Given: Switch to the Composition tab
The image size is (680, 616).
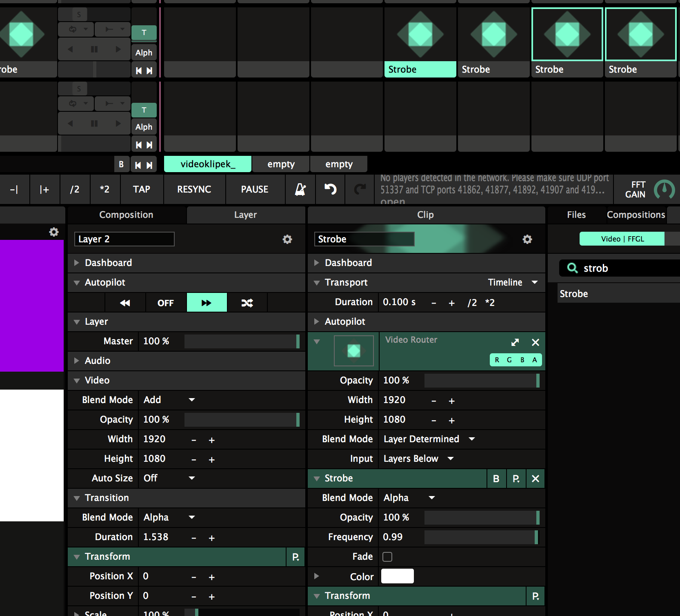Looking at the screenshot, I should [126, 215].
